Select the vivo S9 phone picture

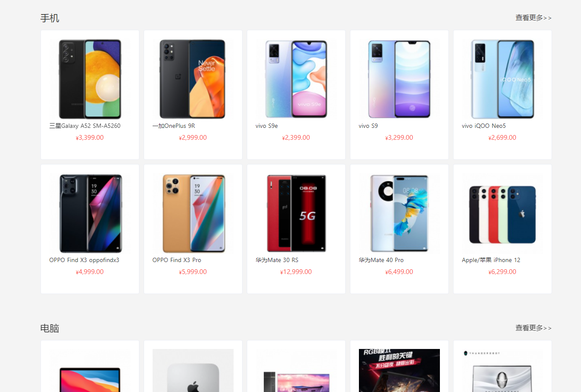pyautogui.click(x=399, y=79)
